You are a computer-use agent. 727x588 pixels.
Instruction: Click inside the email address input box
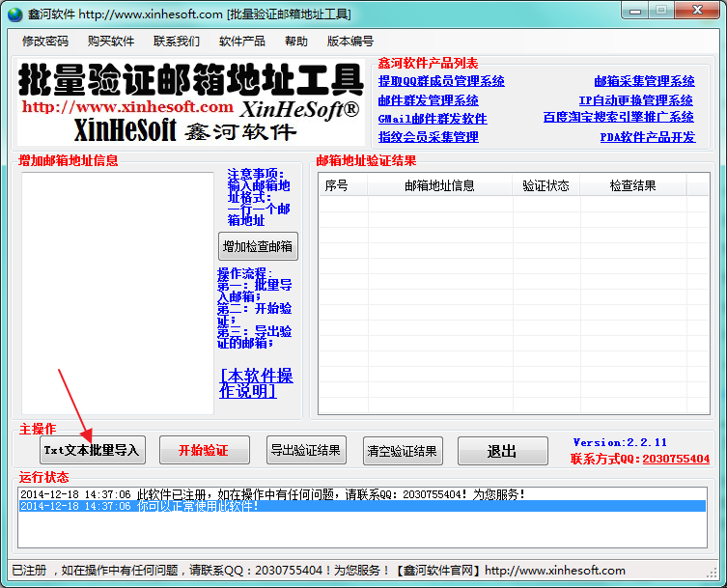(118, 294)
